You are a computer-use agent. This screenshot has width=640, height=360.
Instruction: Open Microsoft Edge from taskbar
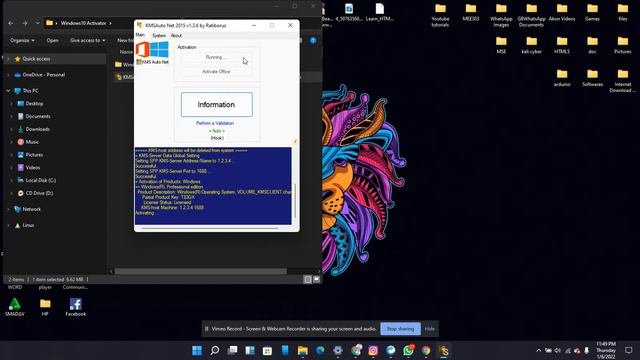320,351
